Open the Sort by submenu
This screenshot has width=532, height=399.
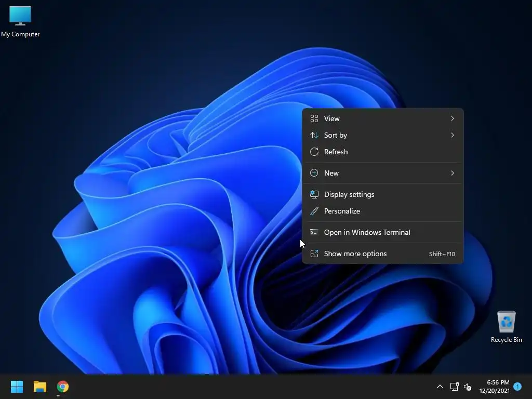click(382, 135)
